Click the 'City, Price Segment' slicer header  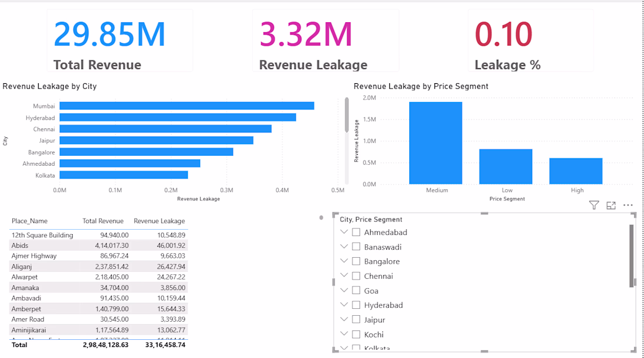point(371,220)
